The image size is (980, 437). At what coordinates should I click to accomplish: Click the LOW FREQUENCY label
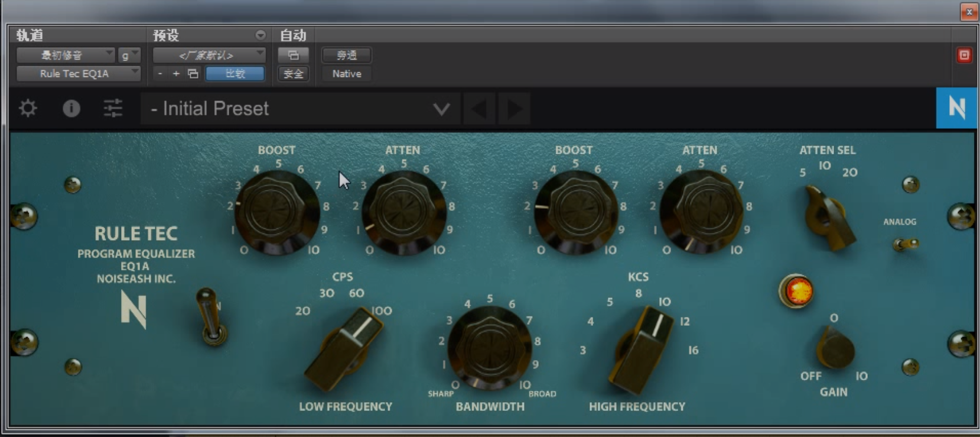(x=346, y=407)
